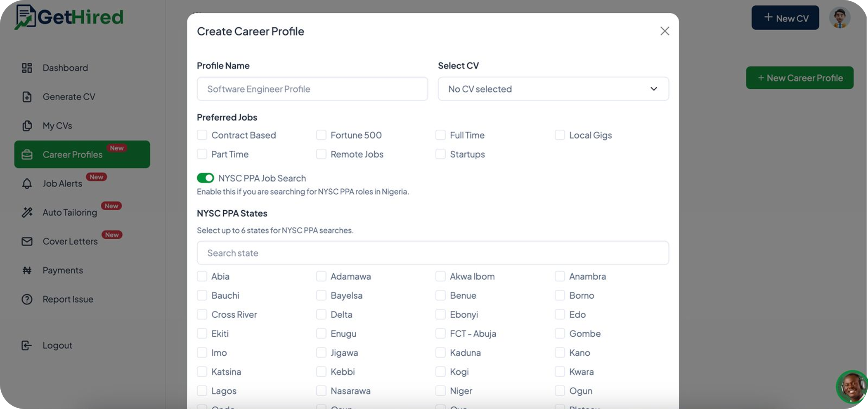This screenshot has width=868, height=409.
Task: Open My CVs via its sidebar icon
Action: pyautogui.click(x=27, y=125)
